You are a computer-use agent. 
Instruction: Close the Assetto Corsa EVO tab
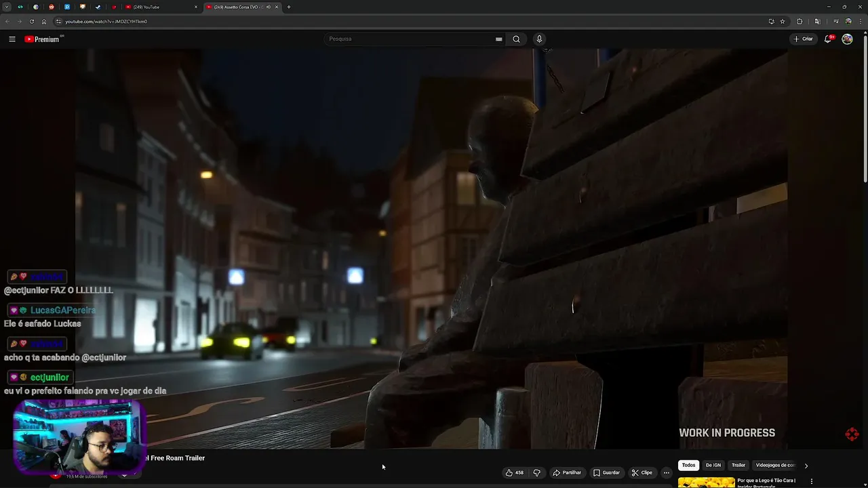[277, 7]
